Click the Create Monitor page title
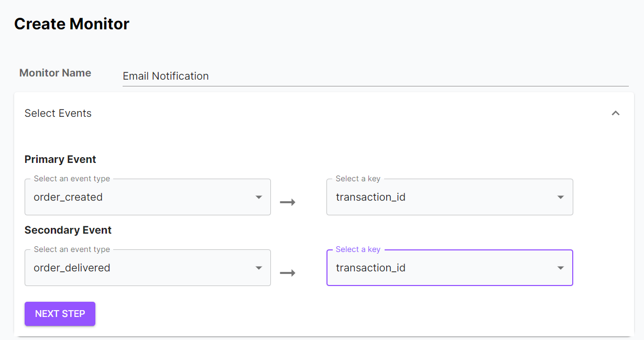Screen dimensions: 644x340 click(x=72, y=24)
